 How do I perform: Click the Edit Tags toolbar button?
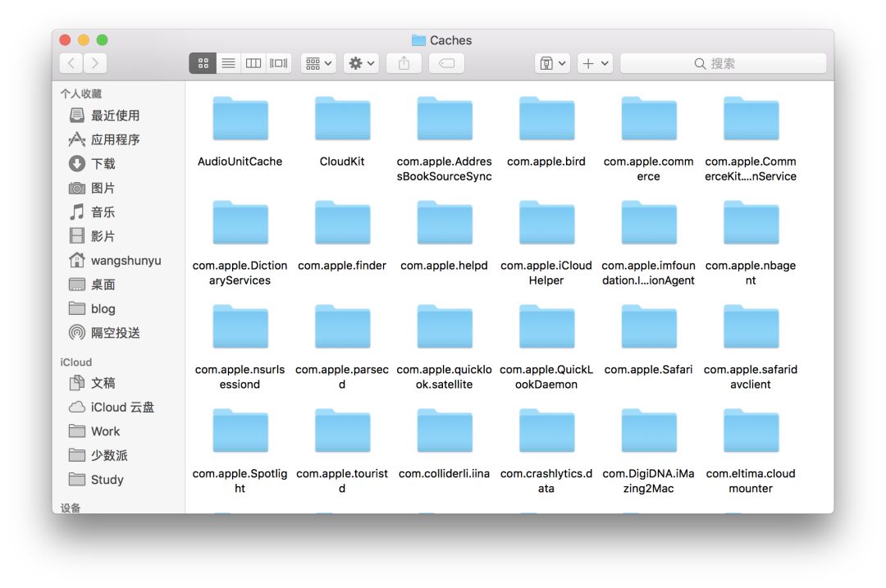click(446, 63)
